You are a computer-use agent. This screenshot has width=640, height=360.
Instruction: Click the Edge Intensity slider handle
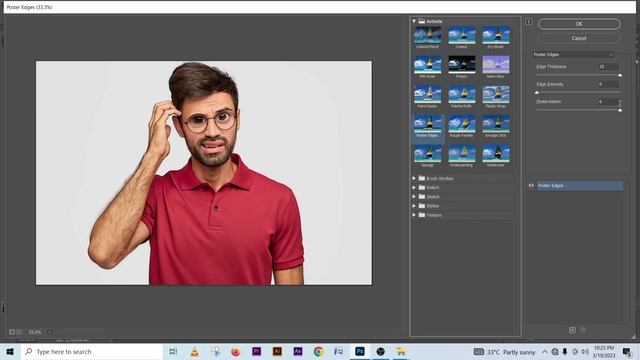coord(537,93)
